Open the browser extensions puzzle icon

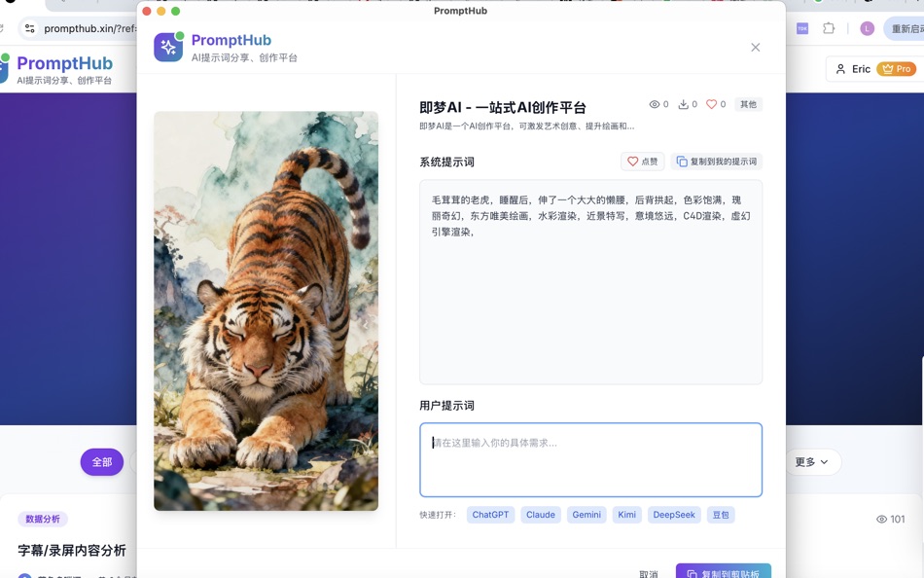point(829,28)
